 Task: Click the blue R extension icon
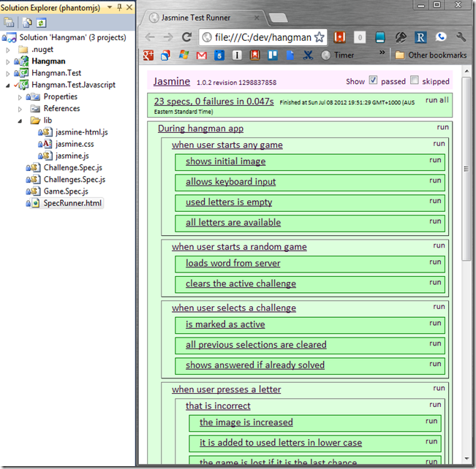[x=420, y=37]
